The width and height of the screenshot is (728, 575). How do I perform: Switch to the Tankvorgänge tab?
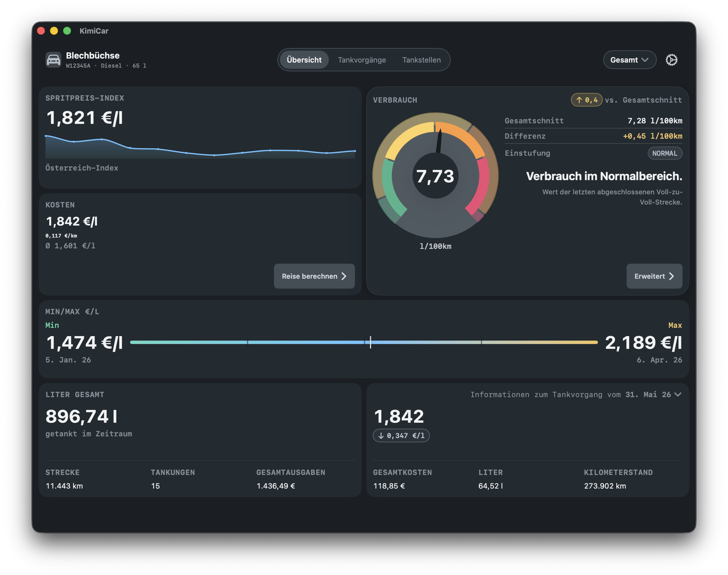[362, 60]
